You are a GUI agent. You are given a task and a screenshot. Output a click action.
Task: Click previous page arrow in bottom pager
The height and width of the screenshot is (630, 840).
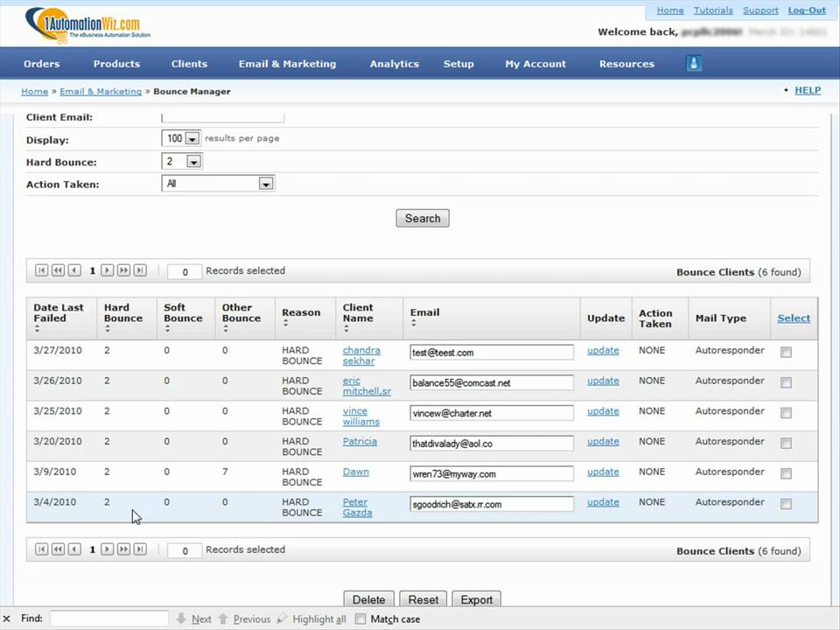74,549
